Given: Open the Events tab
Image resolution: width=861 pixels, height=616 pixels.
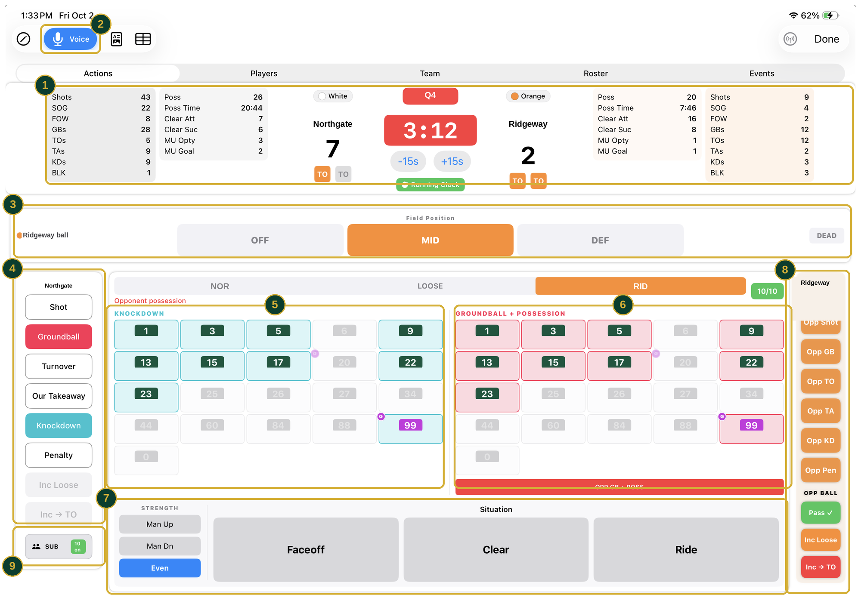Looking at the screenshot, I should (762, 74).
